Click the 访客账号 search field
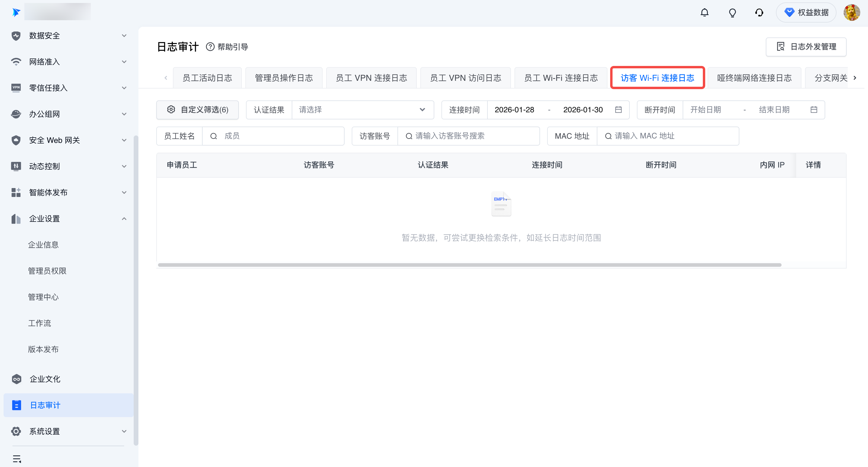868x467 pixels. 468,136
